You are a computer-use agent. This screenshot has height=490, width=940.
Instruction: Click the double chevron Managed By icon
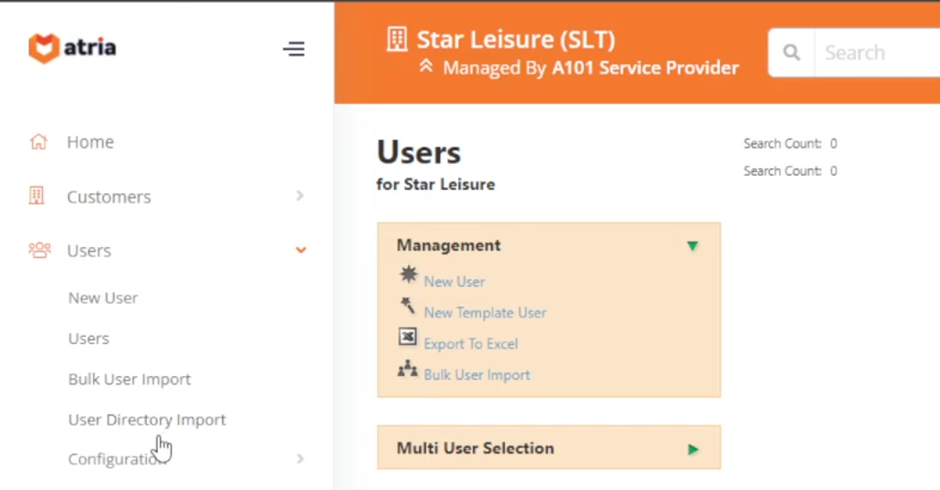point(426,66)
